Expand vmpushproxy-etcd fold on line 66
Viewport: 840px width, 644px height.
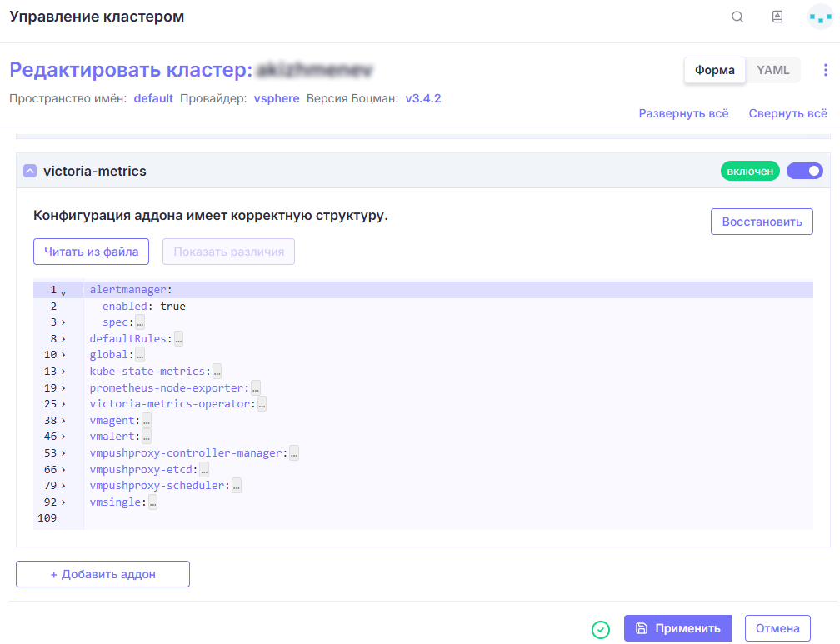(x=63, y=470)
